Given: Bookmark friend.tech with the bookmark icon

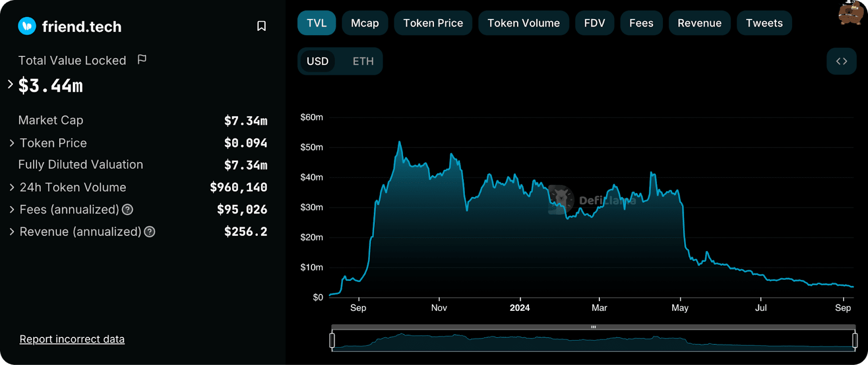Looking at the screenshot, I should click(x=261, y=26).
